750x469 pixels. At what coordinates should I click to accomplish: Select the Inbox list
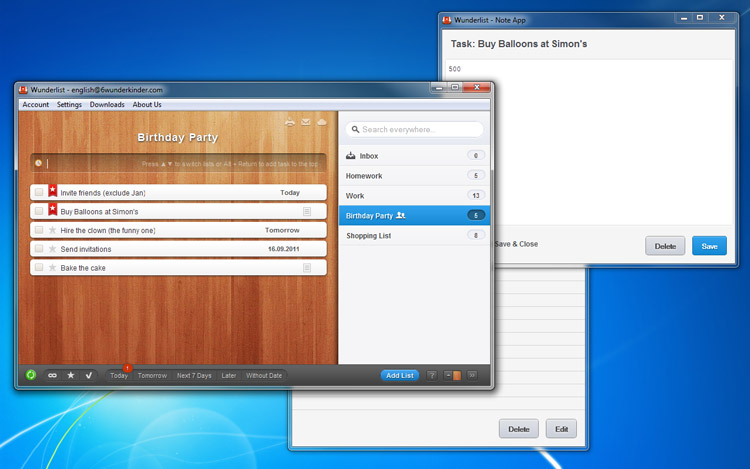(414, 155)
